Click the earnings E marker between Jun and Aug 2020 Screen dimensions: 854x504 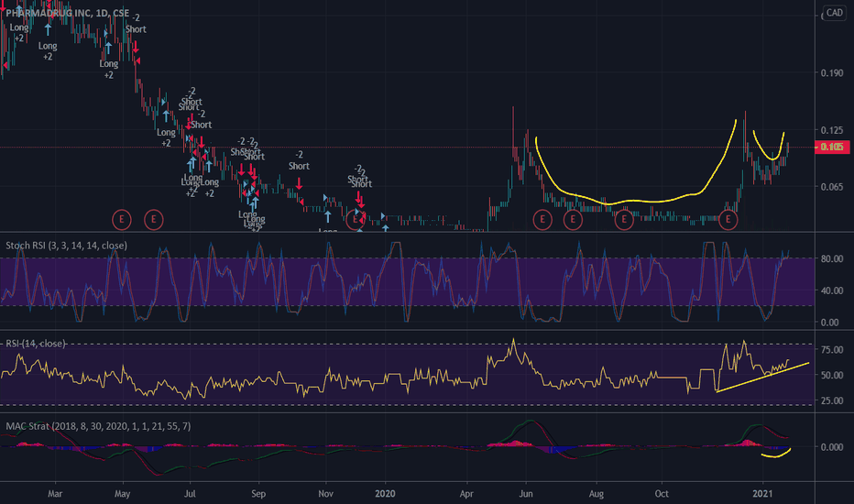(573, 220)
